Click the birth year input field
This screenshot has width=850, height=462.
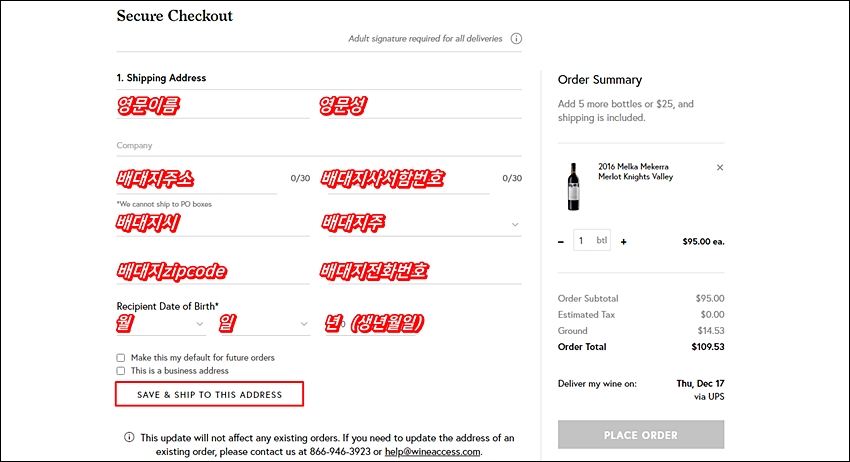click(371, 324)
